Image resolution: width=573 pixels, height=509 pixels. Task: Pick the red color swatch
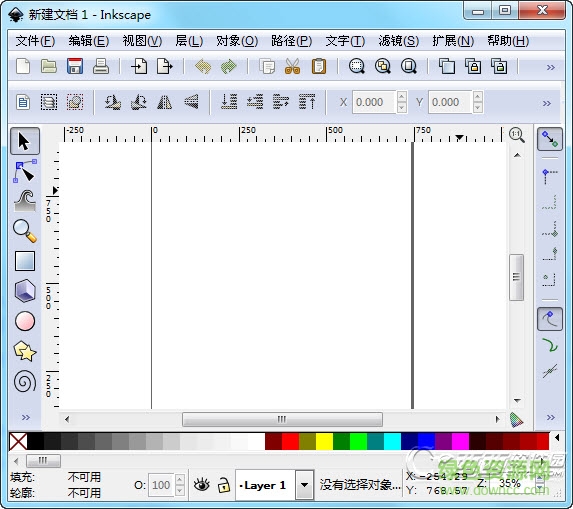(x=291, y=441)
